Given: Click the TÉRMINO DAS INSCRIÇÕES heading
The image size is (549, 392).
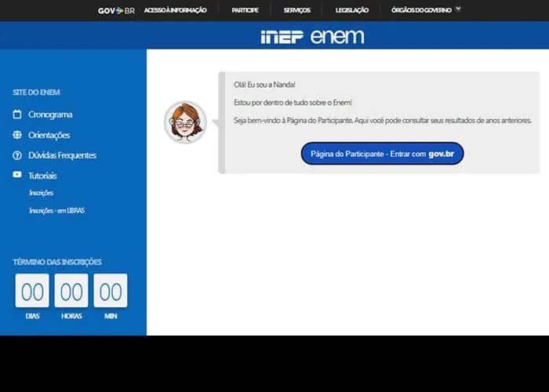Looking at the screenshot, I should (x=57, y=262).
